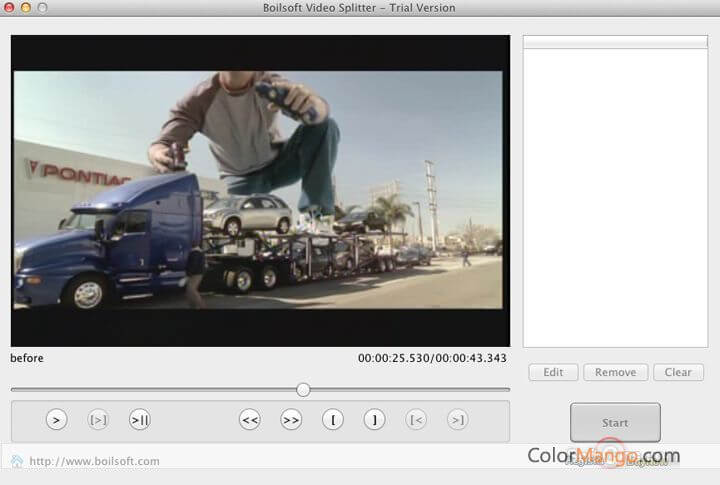Click the home icon beside the URL
This screenshot has height=485, width=720.
point(17,461)
